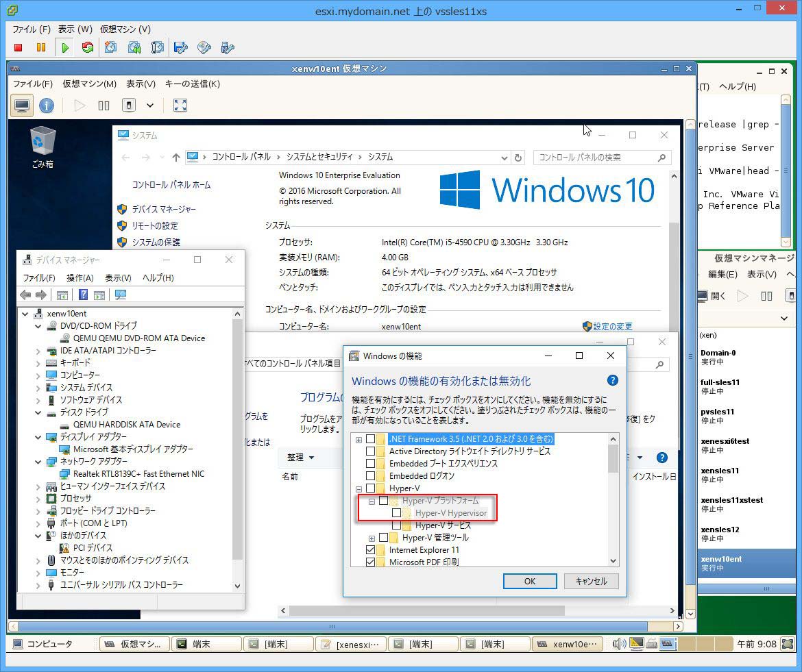Click the volume icon in the bottom panel
802x672 pixels.
[x=619, y=644]
